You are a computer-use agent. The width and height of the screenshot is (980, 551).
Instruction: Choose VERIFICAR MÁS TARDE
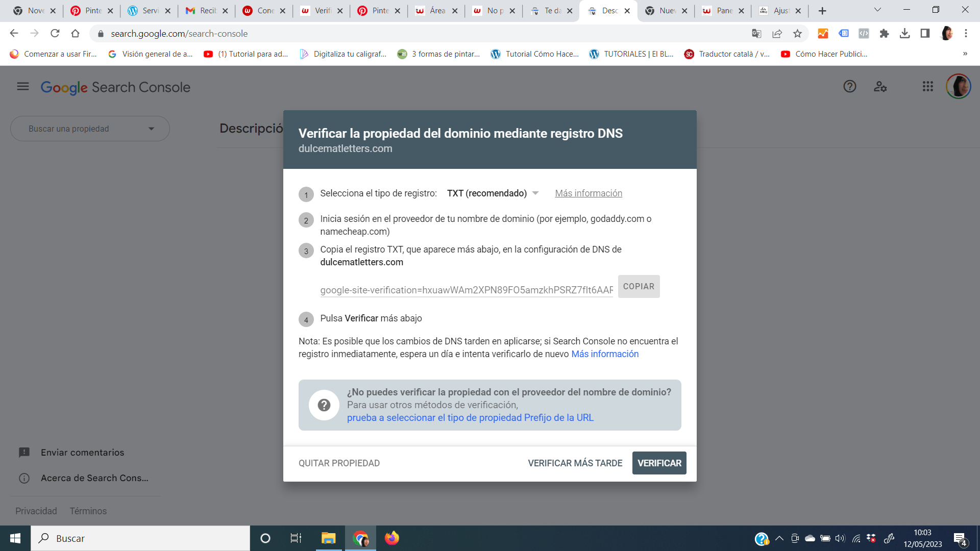click(575, 463)
